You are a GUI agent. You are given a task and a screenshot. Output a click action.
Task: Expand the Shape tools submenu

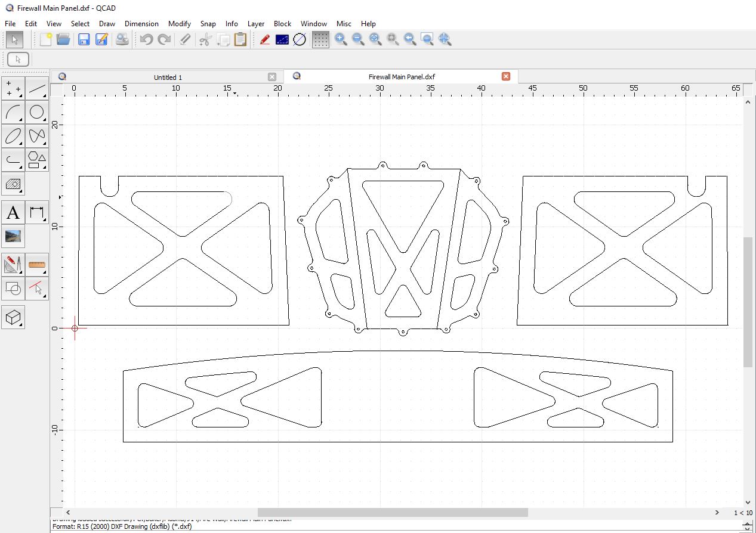[x=37, y=160]
